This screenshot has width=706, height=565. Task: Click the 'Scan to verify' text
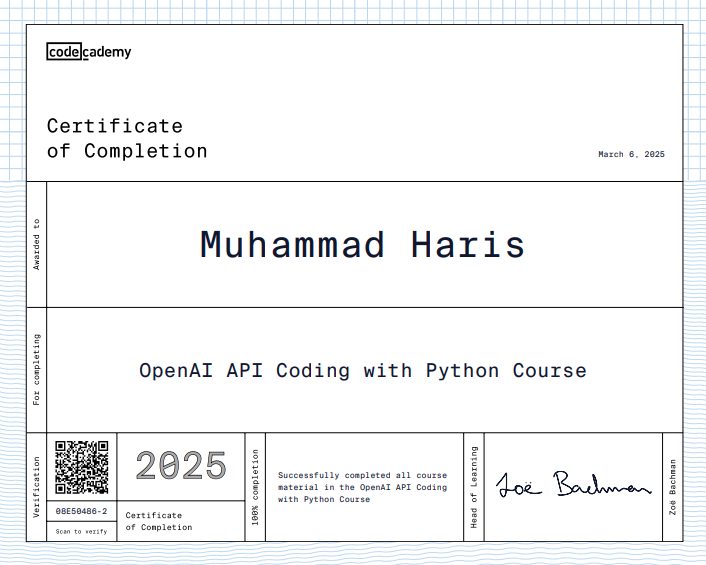[81, 532]
